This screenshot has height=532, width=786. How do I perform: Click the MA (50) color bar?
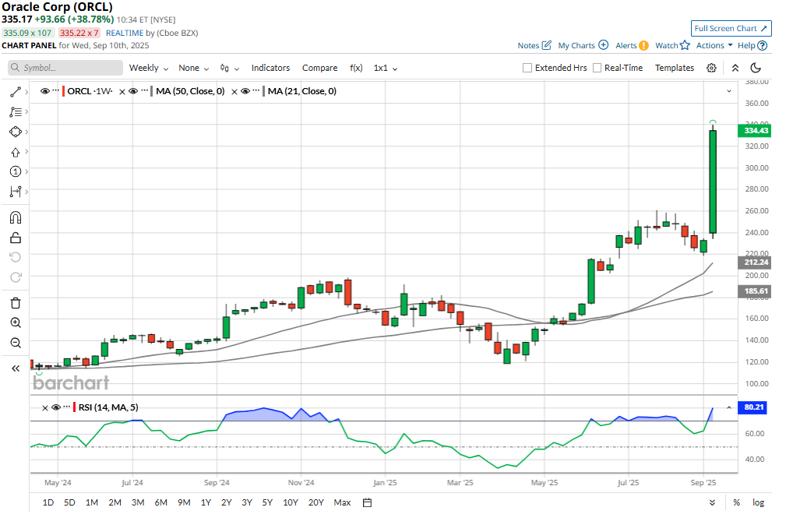151,91
